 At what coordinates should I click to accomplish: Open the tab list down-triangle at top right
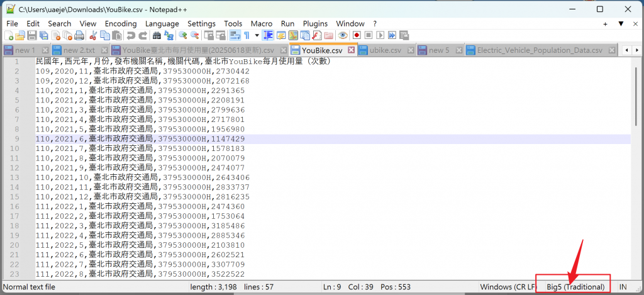point(621,24)
